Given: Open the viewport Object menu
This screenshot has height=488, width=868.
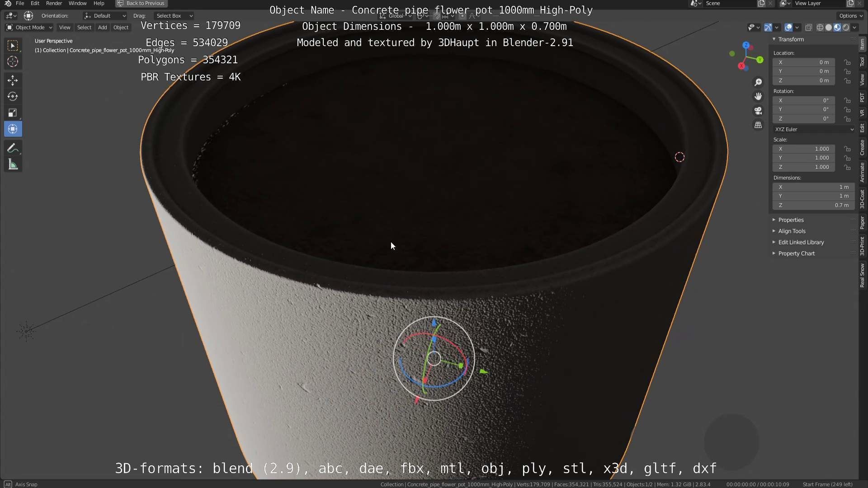Looking at the screenshot, I should (x=121, y=28).
